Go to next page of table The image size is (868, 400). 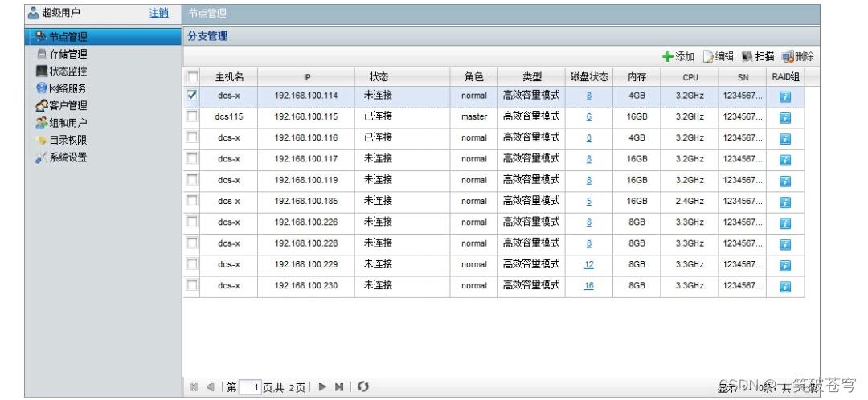(322, 386)
